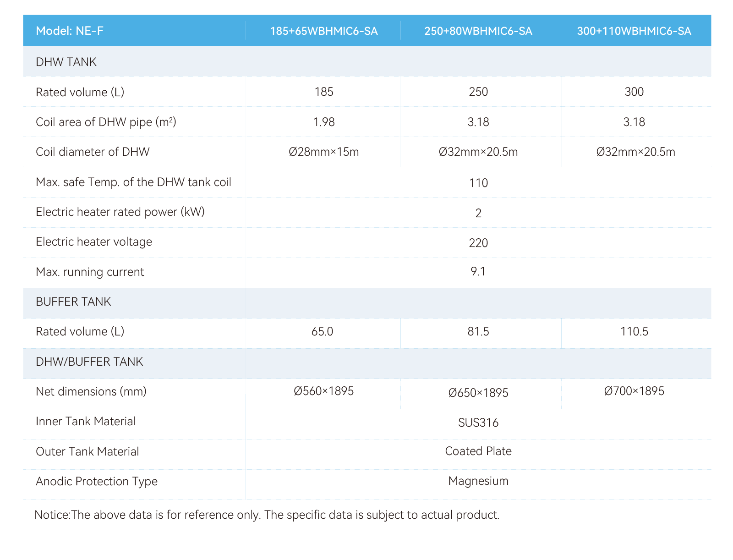Click the Ø700×1895 dimension value

634,391
